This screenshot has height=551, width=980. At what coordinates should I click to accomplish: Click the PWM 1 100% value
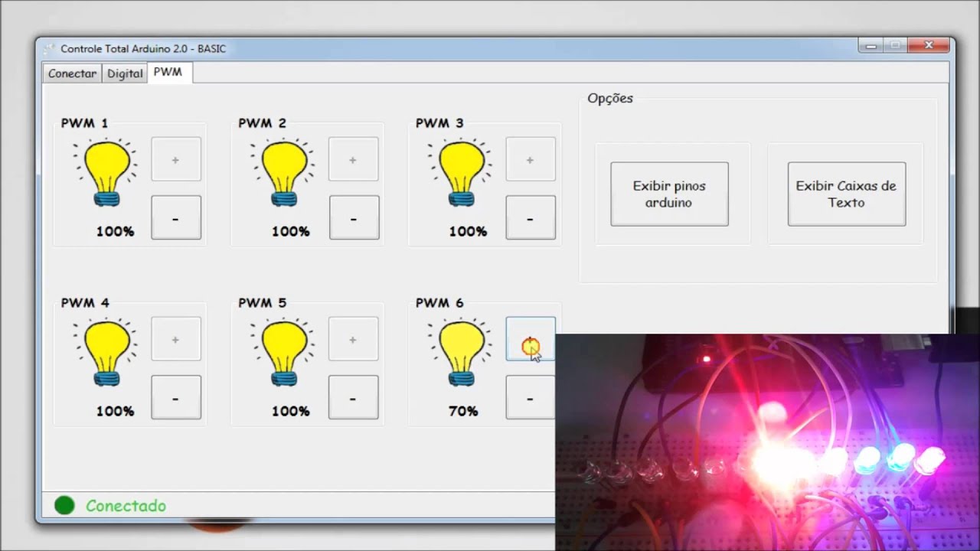[115, 231]
